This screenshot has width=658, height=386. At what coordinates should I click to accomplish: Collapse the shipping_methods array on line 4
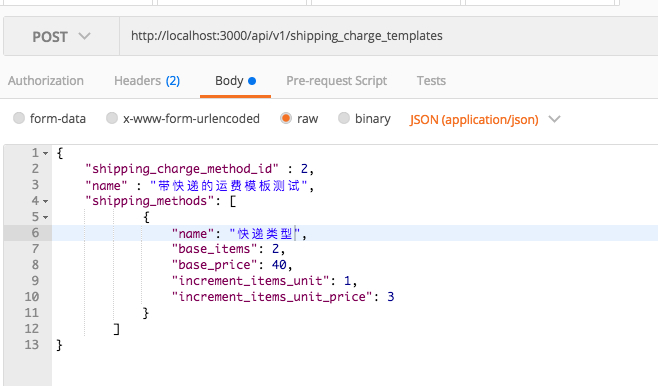coord(46,201)
